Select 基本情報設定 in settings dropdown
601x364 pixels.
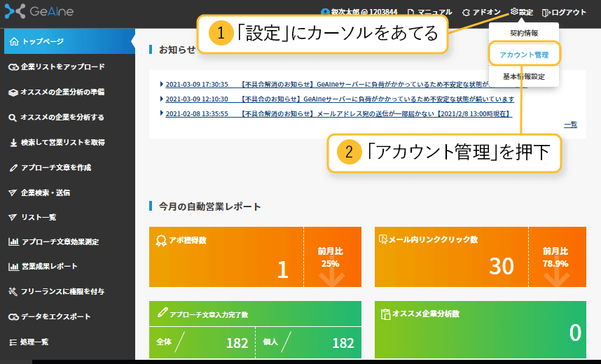point(524,76)
